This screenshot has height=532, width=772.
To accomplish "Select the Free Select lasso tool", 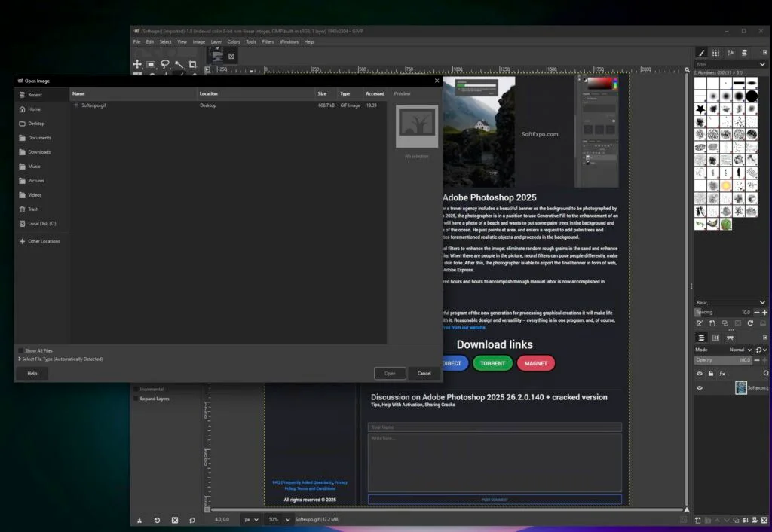I will point(165,63).
